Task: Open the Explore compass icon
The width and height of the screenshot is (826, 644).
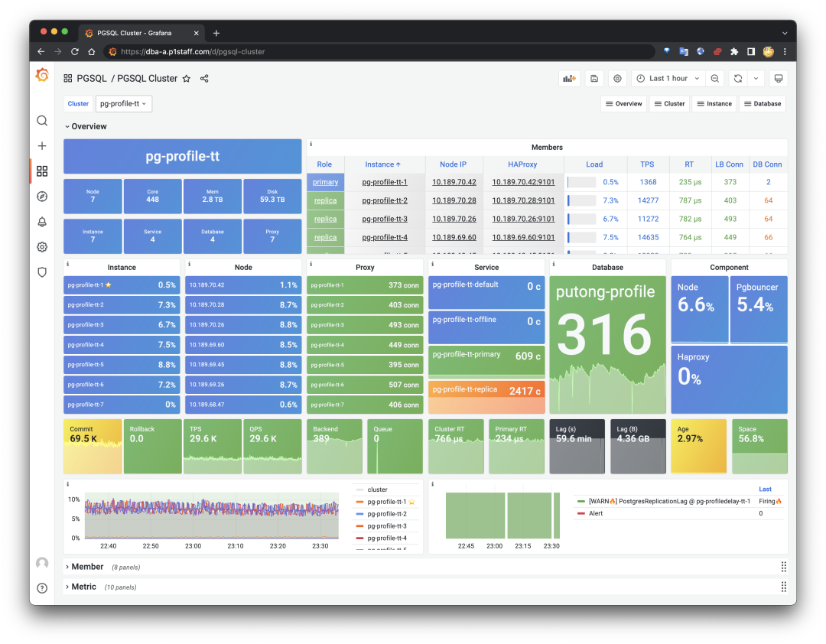Action: pyautogui.click(x=42, y=197)
